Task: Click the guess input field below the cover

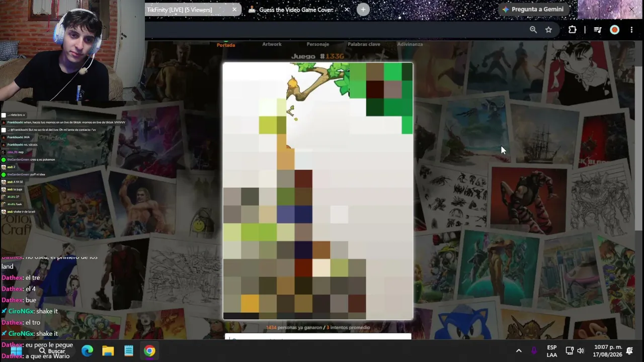Action: 318,337
